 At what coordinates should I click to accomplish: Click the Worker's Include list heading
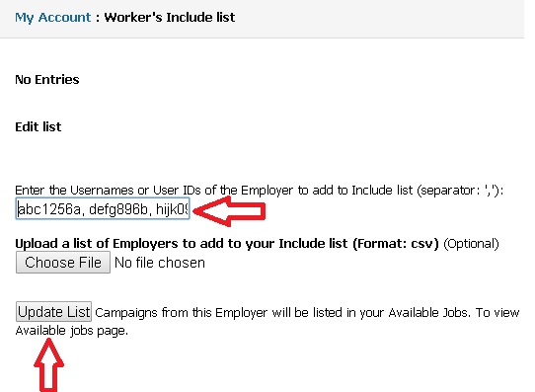pos(170,17)
